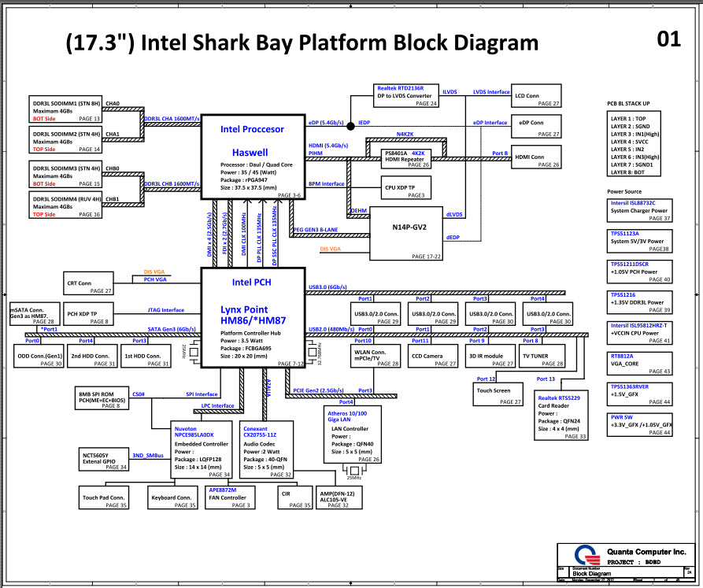
Task: Click the HDMI Conn box
Action: click(x=536, y=157)
